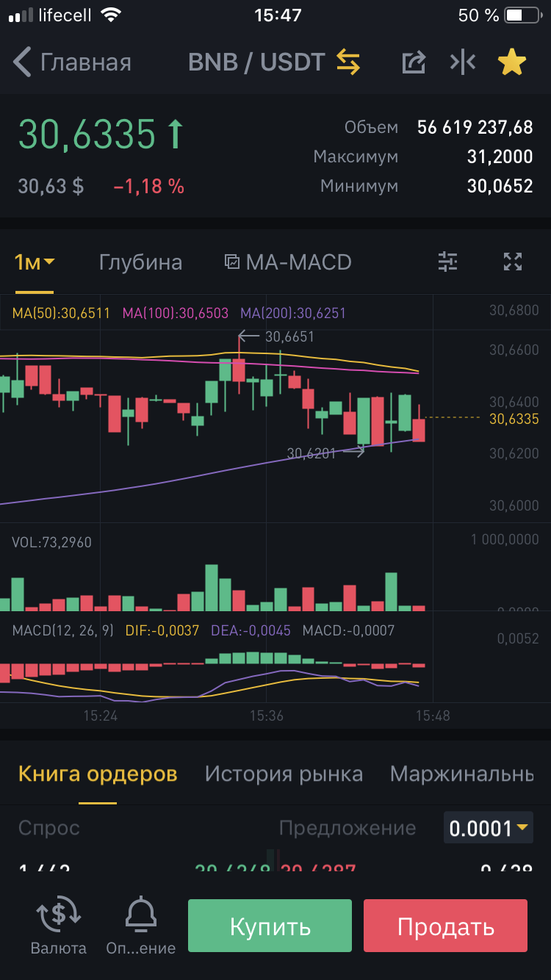Viewport: 551px width, 980px height.
Task: Expand the chart to fullscreen
Action: (513, 261)
